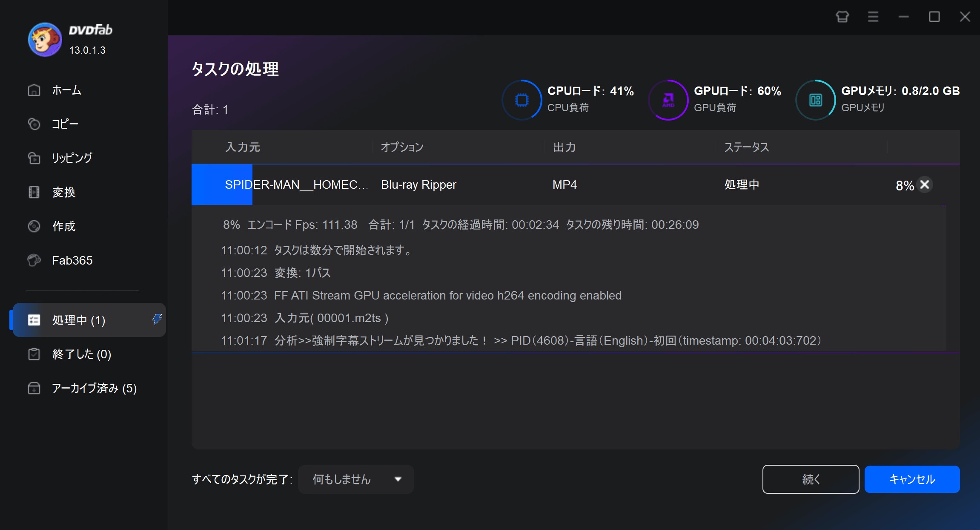
Task: Click the GPU memory gauge icon
Action: point(815,100)
